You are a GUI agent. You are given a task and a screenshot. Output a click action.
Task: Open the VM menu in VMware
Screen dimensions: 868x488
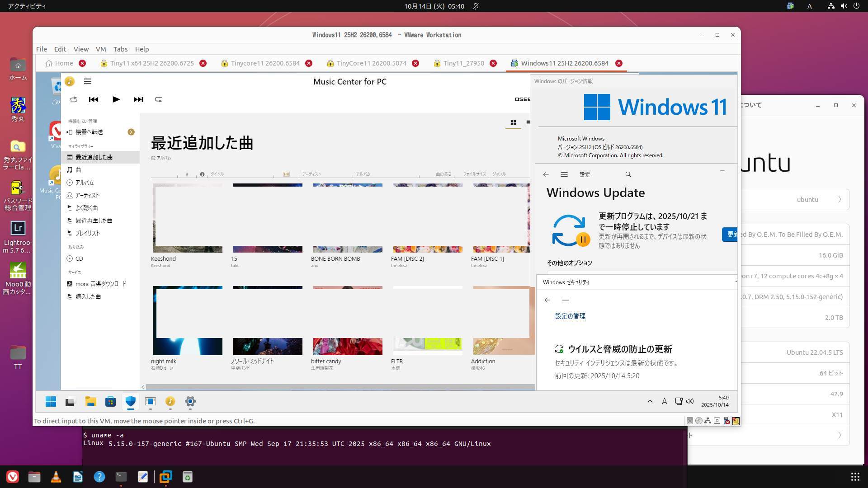[x=100, y=49]
